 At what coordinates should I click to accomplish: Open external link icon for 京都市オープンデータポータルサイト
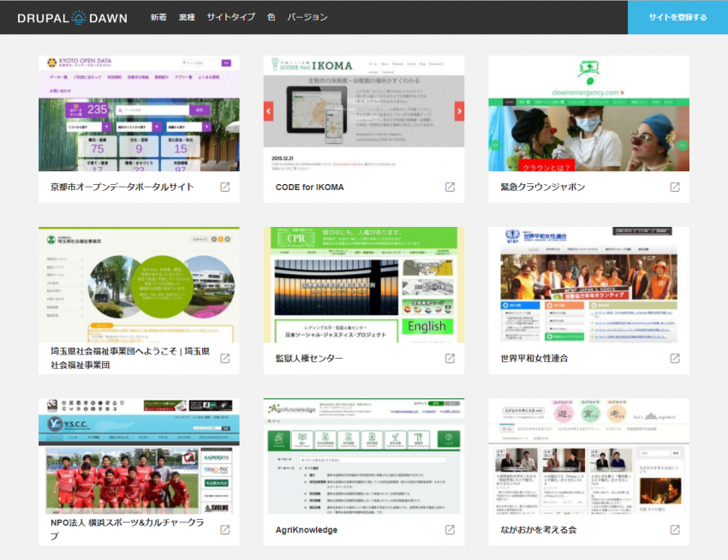224,188
